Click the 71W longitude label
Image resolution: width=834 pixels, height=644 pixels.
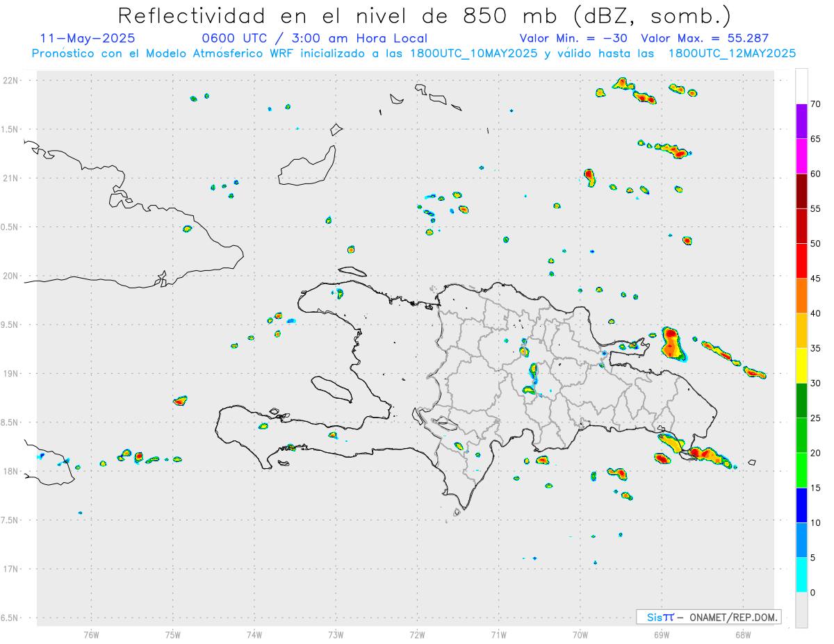[x=498, y=634]
